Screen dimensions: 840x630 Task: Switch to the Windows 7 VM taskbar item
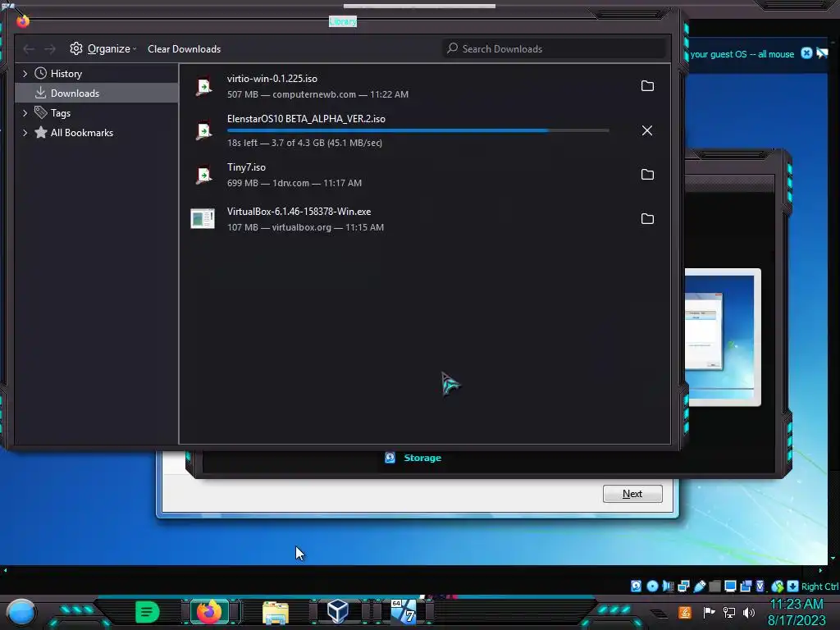coord(404,612)
